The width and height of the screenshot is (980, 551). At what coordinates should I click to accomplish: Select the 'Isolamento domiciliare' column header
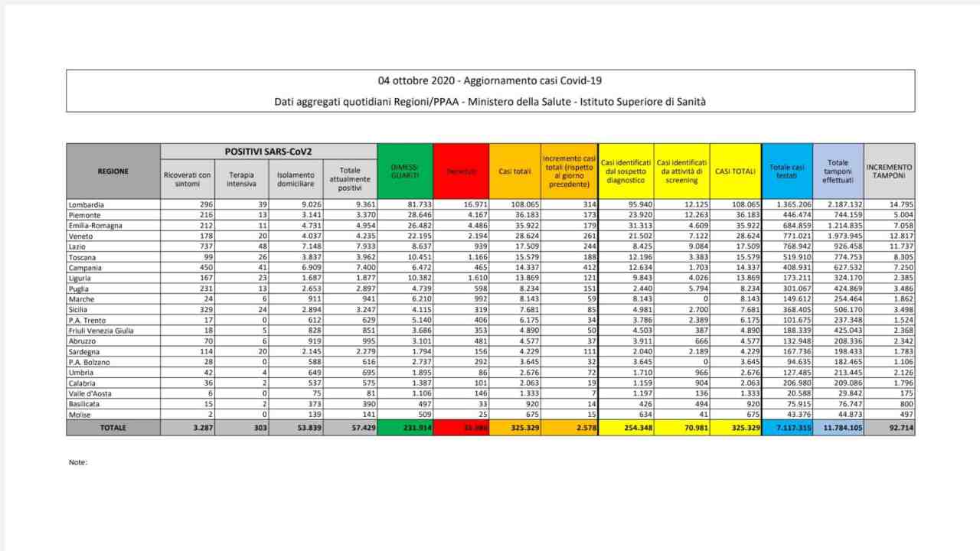pos(296,180)
